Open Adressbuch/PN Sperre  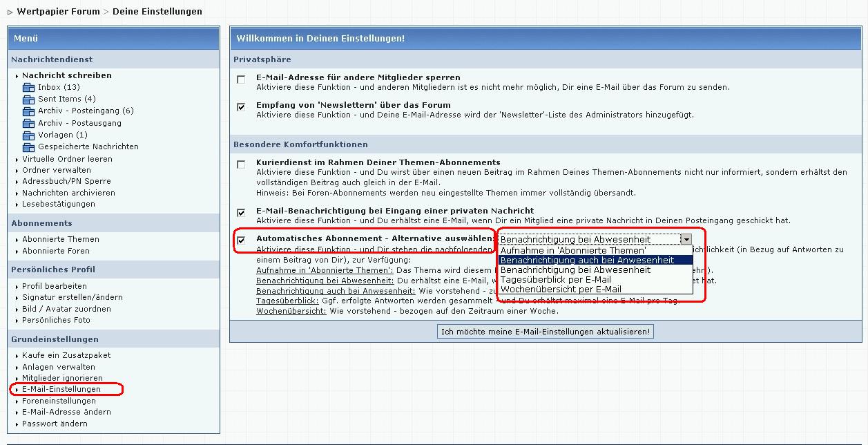pyautogui.click(x=66, y=181)
